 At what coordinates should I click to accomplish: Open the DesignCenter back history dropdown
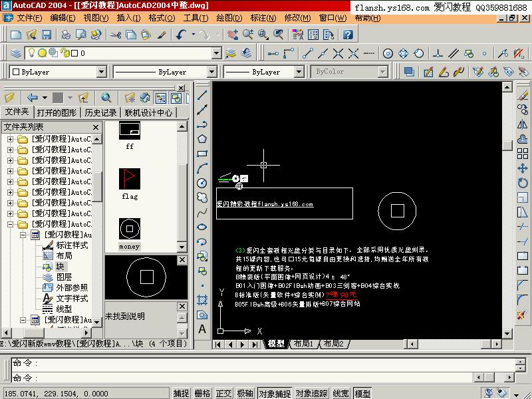45,98
